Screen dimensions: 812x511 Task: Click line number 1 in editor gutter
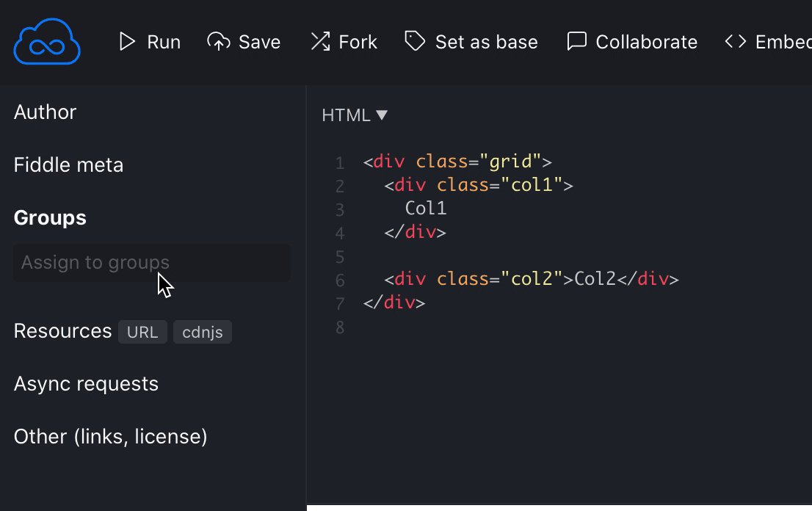340,163
